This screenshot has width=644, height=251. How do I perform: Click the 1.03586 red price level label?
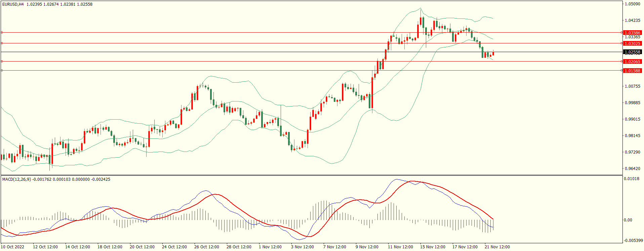click(632, 33)
